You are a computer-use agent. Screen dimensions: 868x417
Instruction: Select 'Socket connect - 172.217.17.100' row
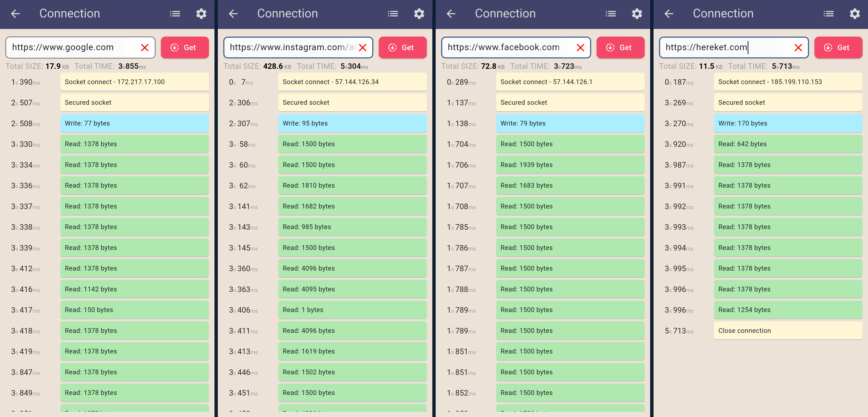(x=134, y=82)
